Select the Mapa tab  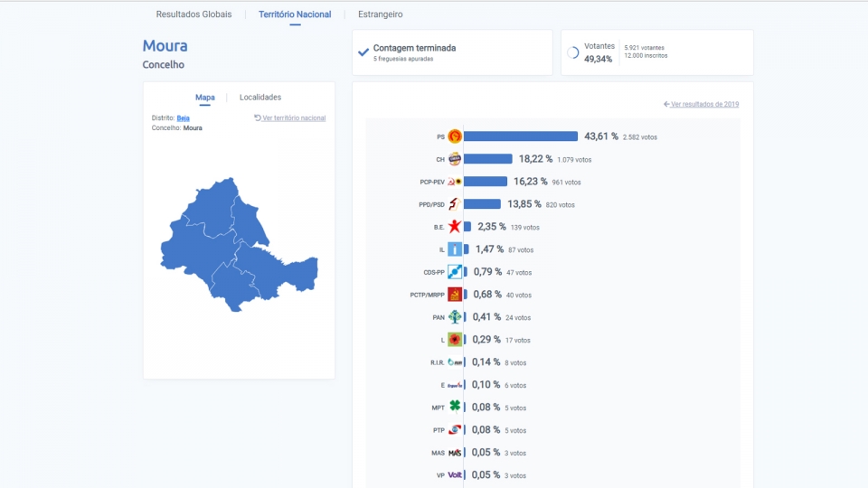(x=205, y=98)
